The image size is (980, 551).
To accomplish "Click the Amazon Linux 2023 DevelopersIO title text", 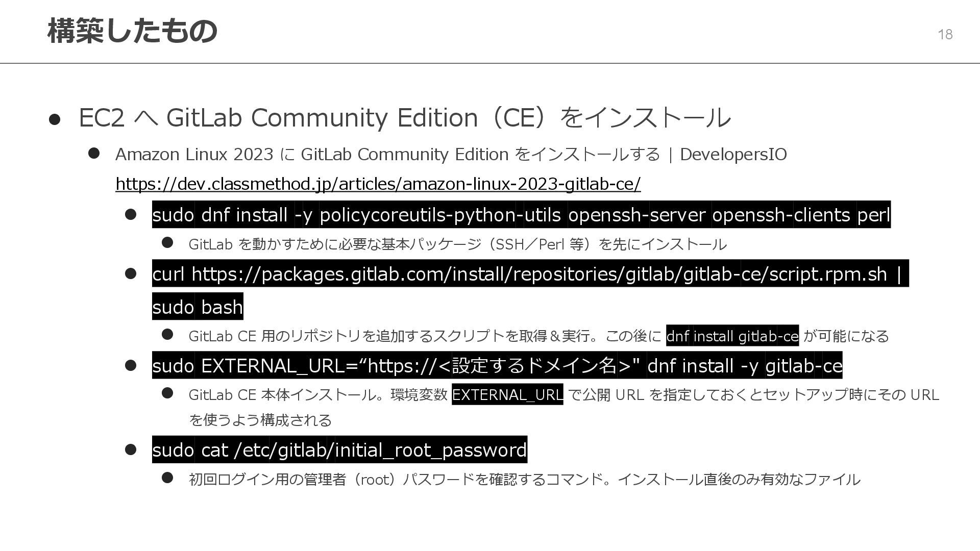I will click(451, 154).
